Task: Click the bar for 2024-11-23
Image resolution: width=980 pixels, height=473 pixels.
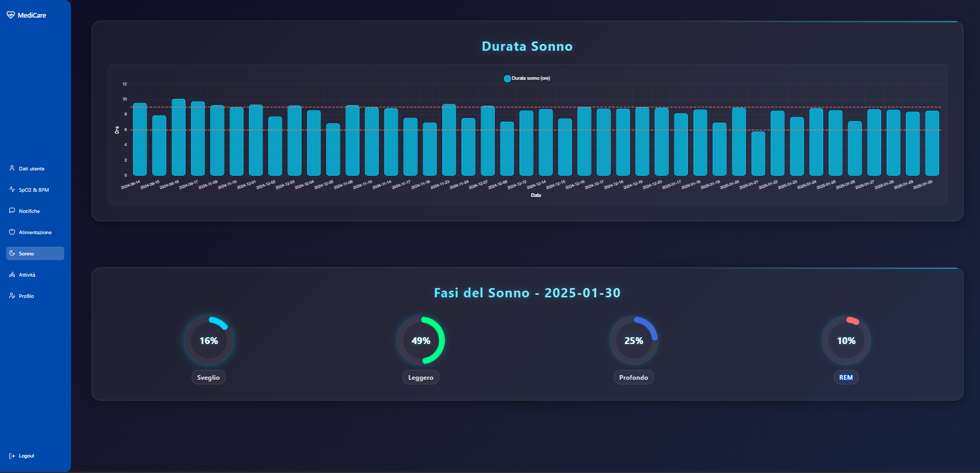Action: click(x=449, y=140)
